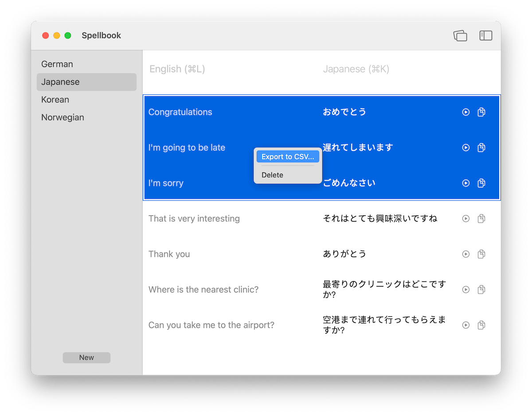
Task: Select "Delete" in the context menu
Action: click(272, 175)
